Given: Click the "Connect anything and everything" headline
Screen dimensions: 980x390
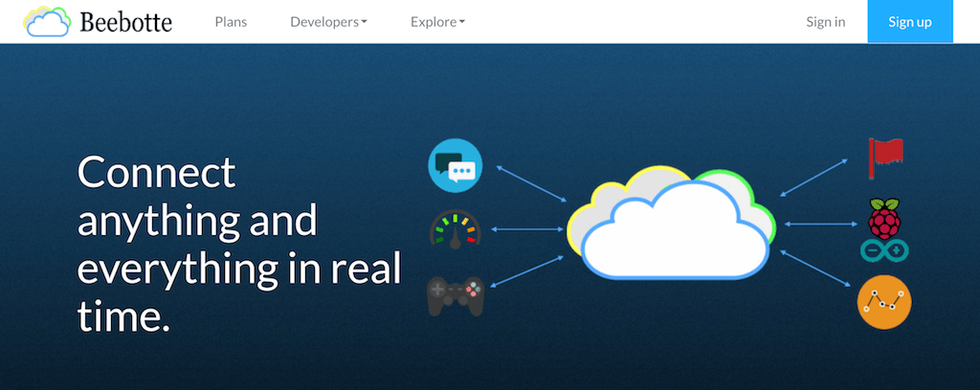Looking at the screenshot, I should pyautogui.click(x=237, y=244).
